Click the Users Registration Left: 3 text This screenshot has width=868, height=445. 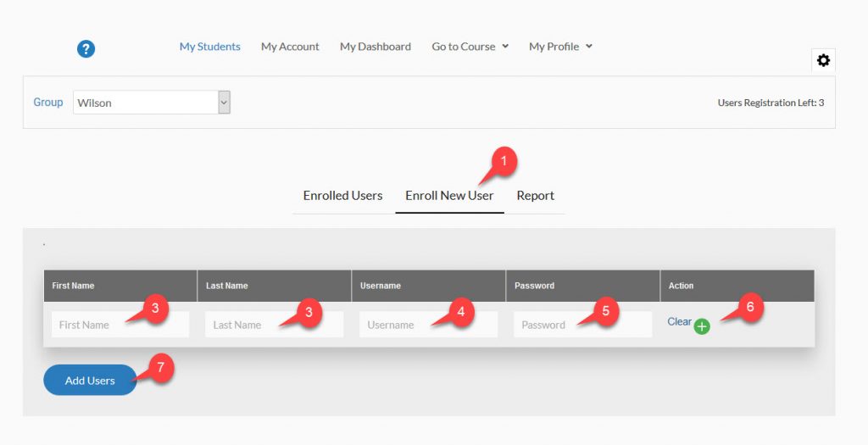[x=771, y=103]
